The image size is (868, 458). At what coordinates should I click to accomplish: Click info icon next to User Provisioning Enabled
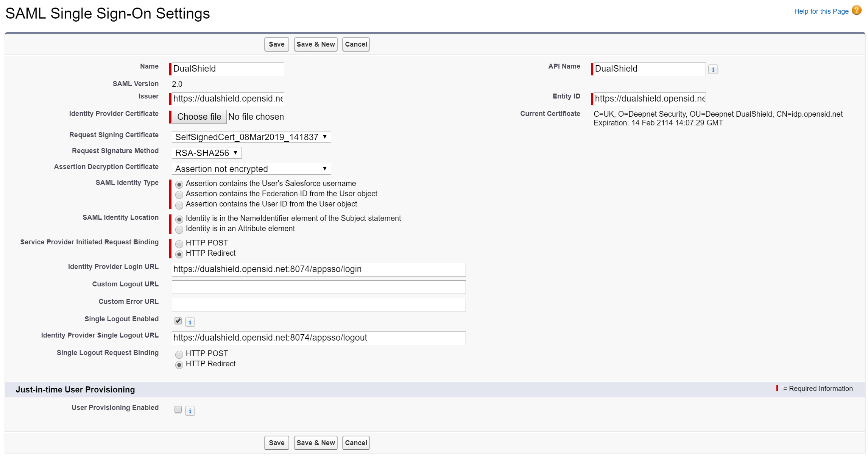point(190,411)
